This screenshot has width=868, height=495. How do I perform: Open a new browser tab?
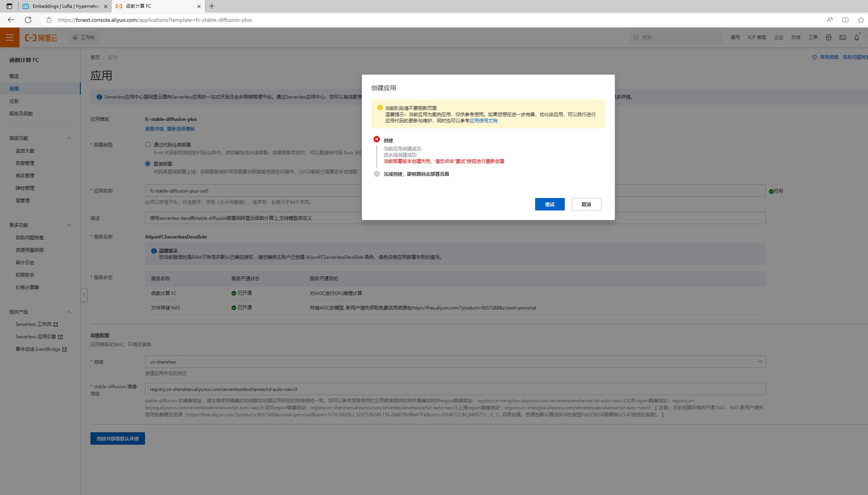coord(212,6)
